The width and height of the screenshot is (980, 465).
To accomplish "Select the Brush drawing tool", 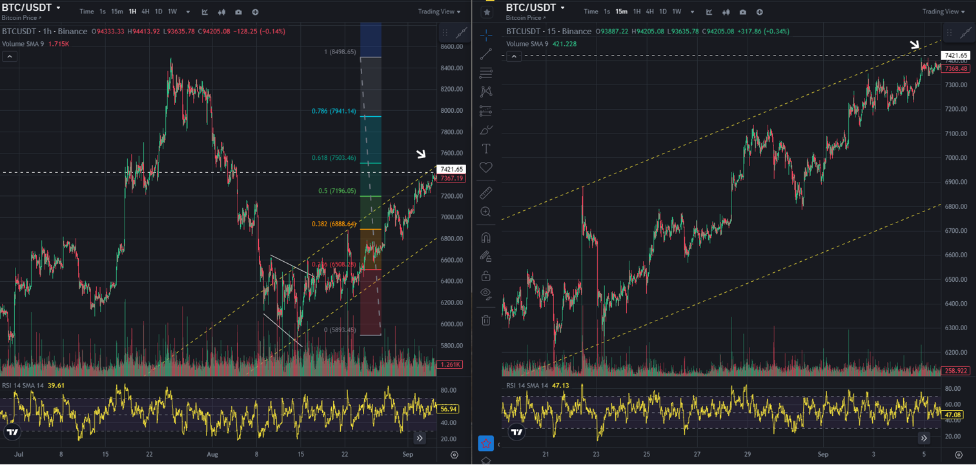I will tap(486, 130).
